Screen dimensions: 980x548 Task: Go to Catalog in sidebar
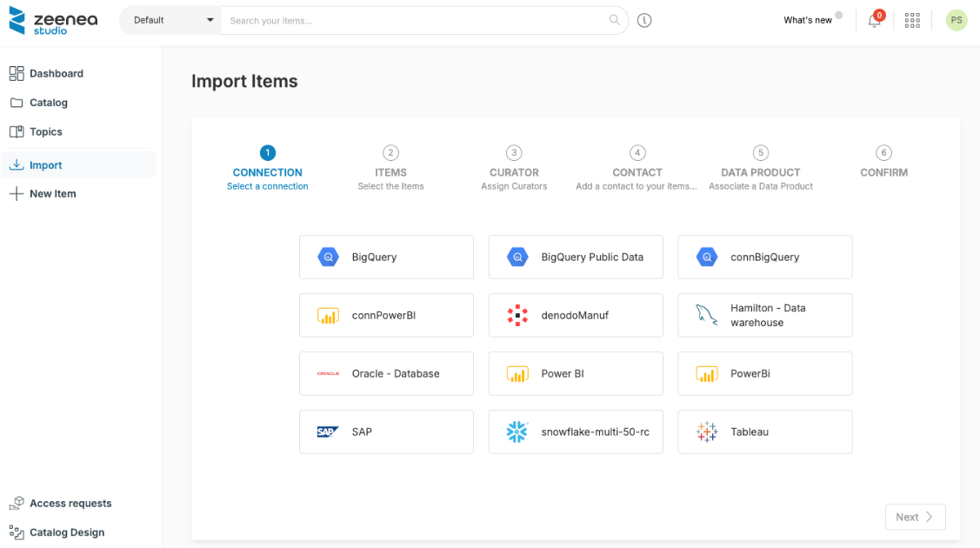[x=49, y=103]
